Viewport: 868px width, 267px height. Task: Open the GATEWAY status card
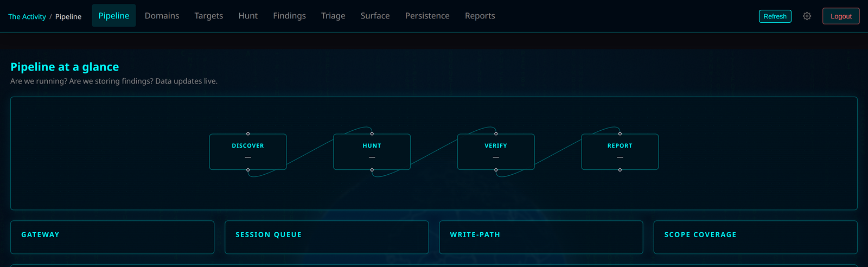(112, 237)
